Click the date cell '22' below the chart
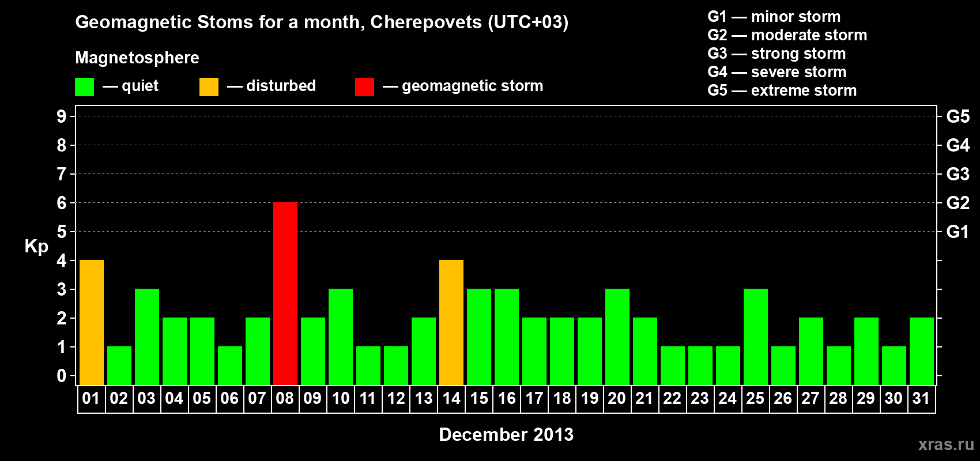980x461 pixels. click(673, 399)
